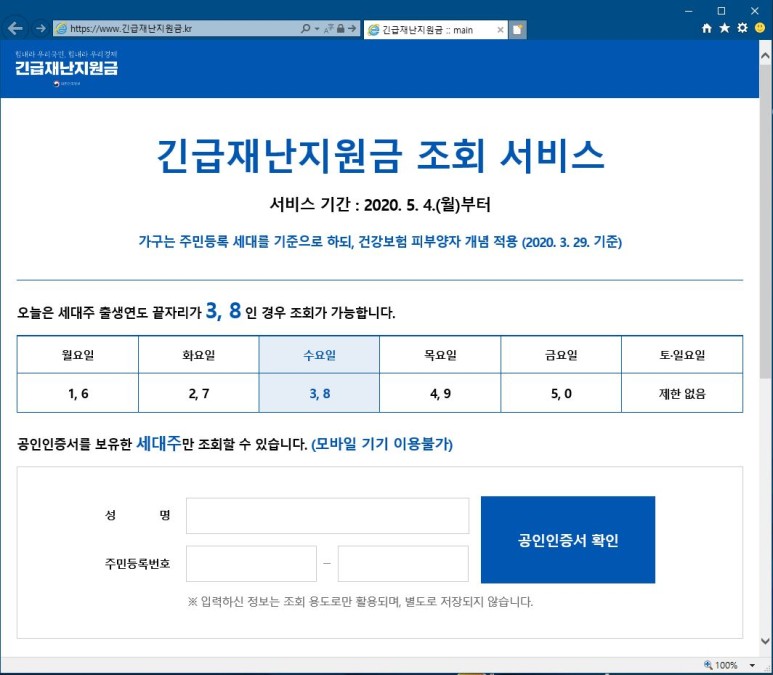The image size is (773, 675).
Task: Select the 토·일요일 header cell
Action: [x=682, y=355]
